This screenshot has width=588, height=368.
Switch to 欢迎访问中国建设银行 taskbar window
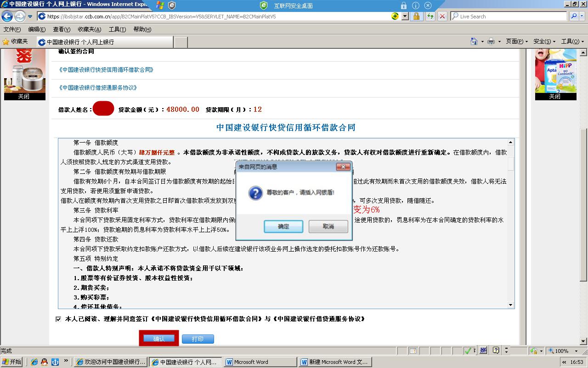coord(111,362)
